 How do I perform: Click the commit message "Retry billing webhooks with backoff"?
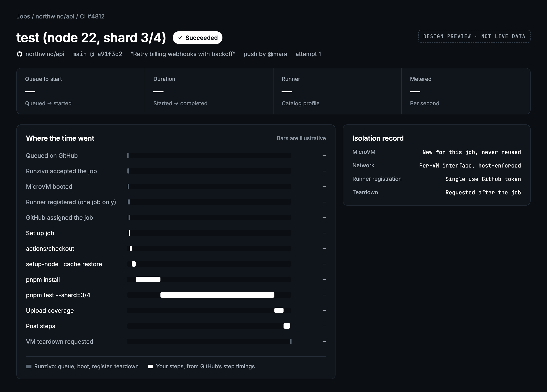[x=183, y=54]
